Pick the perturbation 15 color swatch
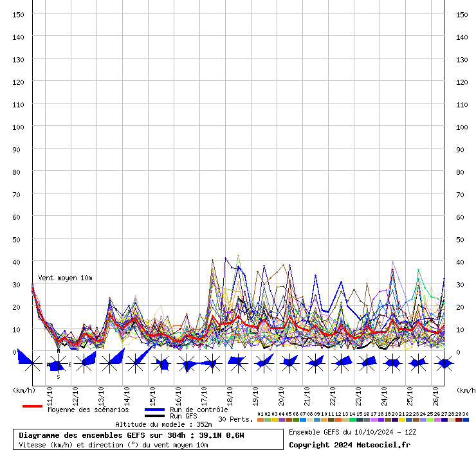 click(x=360, y=420)
